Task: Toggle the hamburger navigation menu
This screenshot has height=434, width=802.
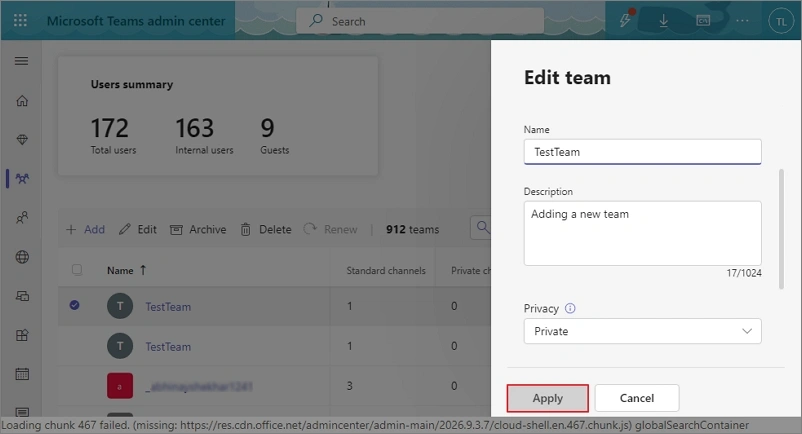Action: (x=21, y=61)
